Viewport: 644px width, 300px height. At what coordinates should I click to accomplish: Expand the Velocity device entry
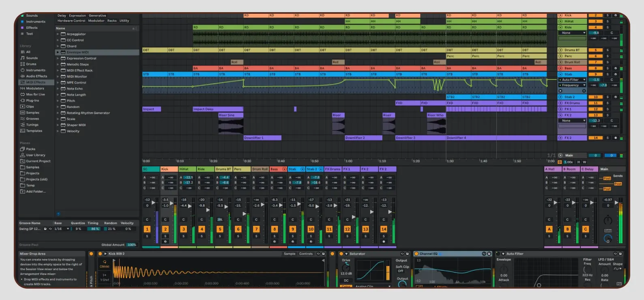click(x=58, y=131)
